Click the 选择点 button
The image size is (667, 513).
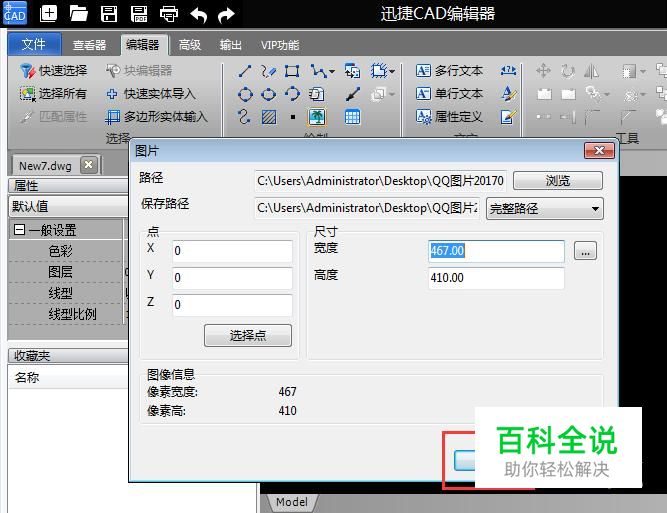coord(248,336)
